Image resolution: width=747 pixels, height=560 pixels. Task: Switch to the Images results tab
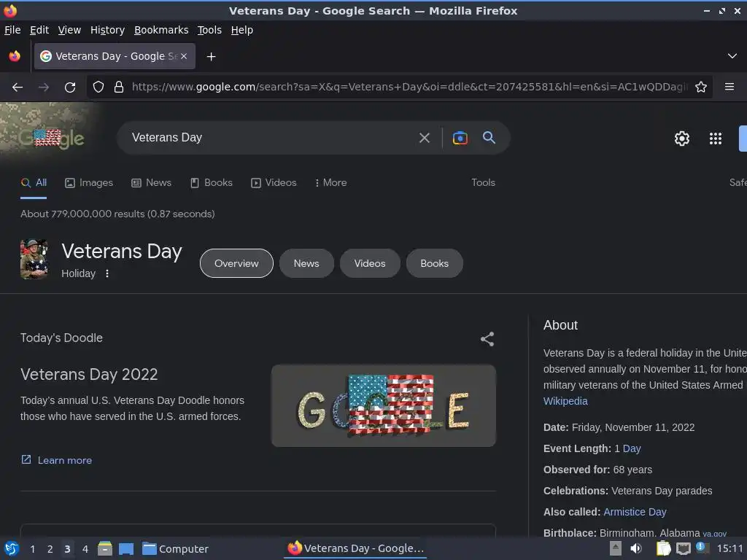click(89, 183)
